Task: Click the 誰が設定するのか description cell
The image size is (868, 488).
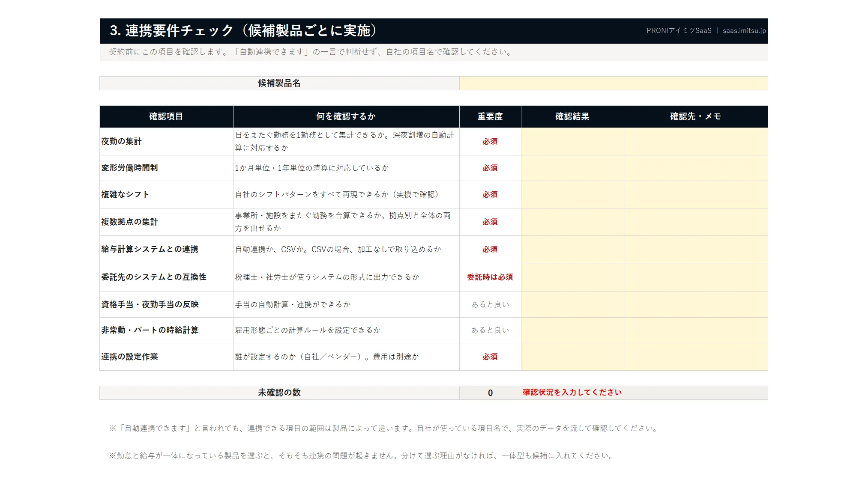Action: coord(346,357)
